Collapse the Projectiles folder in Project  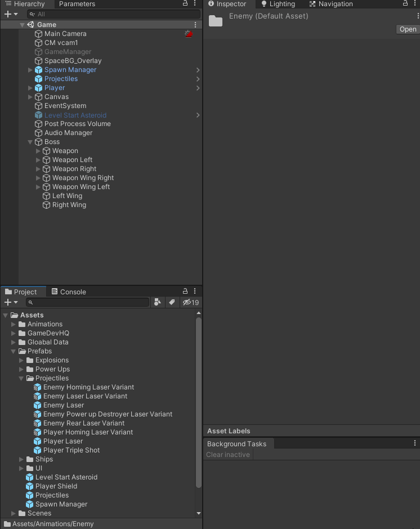point(21,378)
